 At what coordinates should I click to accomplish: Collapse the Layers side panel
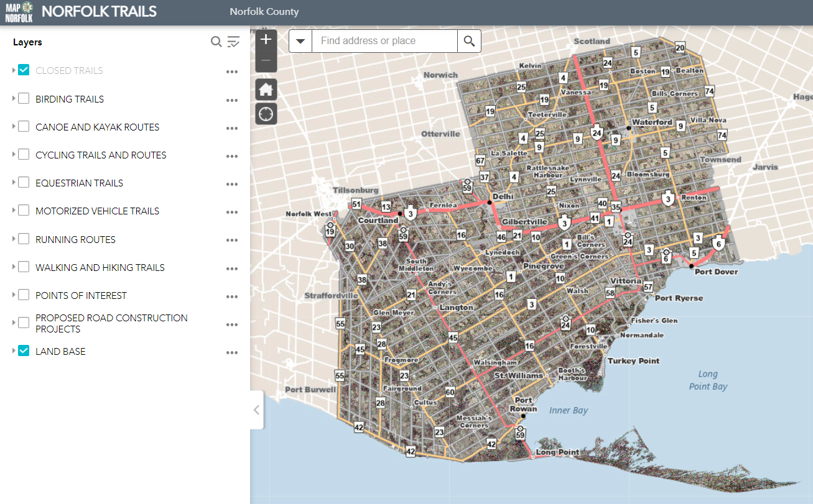[256, 410]
